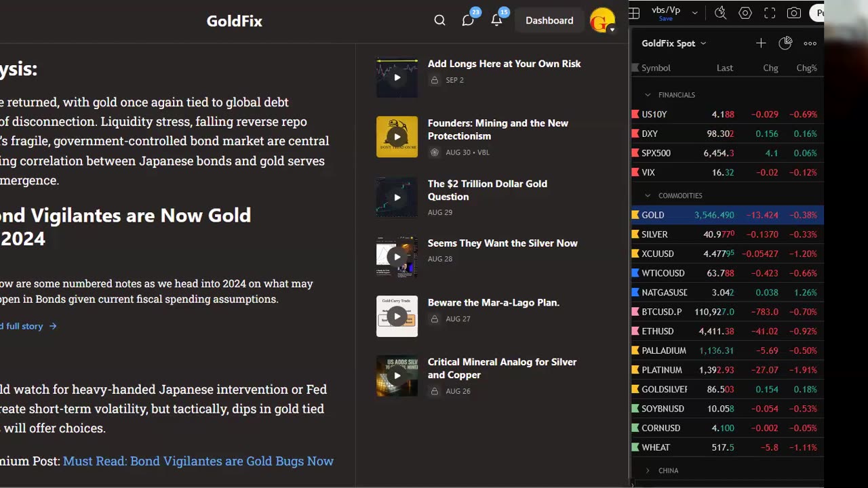Click the blue flag beside WTICOUSD
868x488 pixels.
click(x=635, y=273)
